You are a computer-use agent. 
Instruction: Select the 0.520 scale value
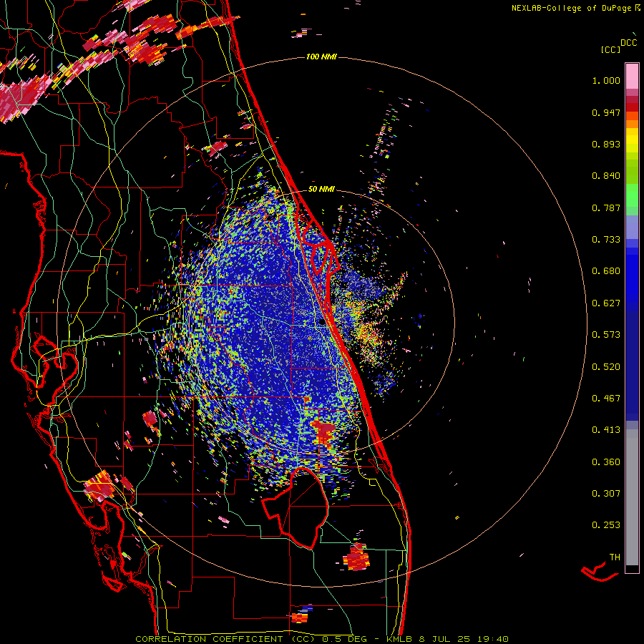(606, 367)
